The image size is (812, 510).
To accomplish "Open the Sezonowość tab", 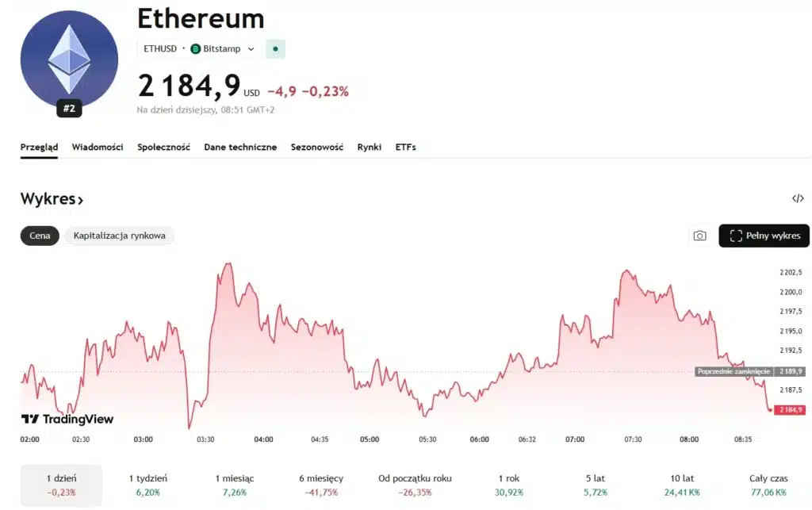I will pos(316,147).
